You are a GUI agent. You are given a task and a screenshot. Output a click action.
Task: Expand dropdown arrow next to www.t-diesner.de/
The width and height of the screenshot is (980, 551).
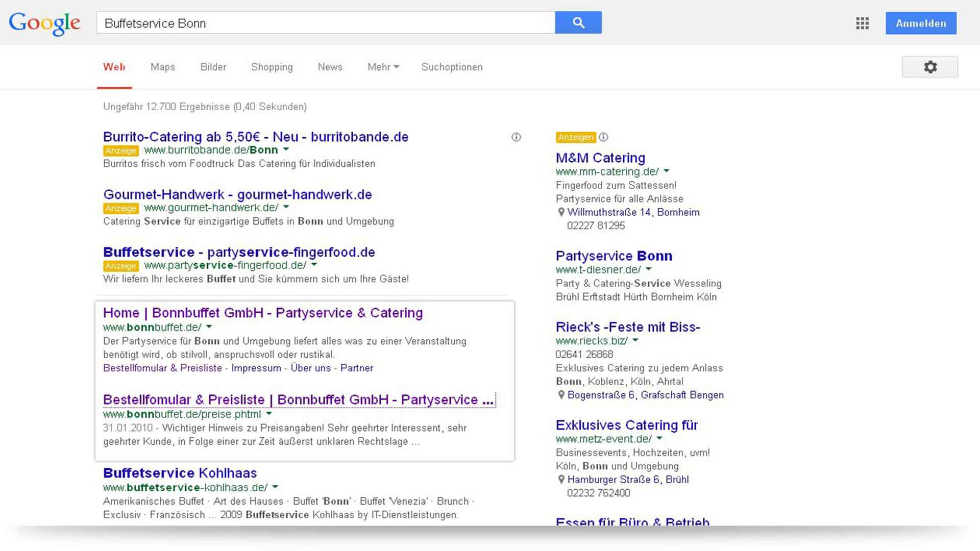(x=649, y=269)
